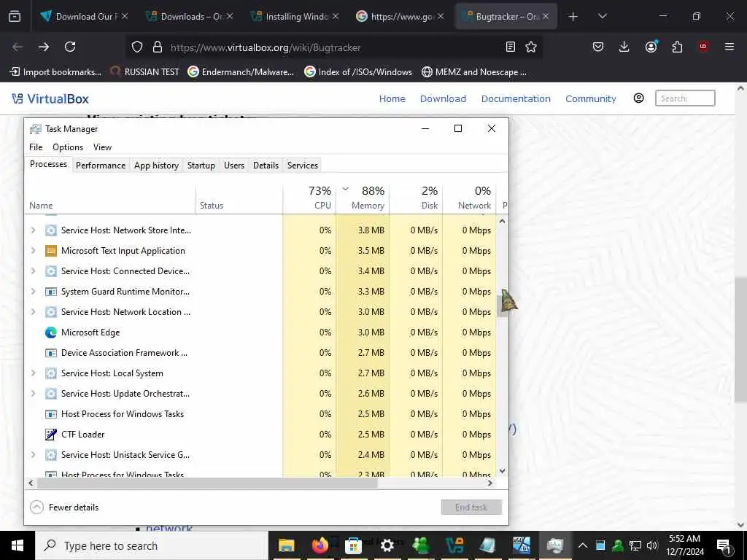
Task: Collapse Task Manager with Fewer details
Action: coord(64,507)
